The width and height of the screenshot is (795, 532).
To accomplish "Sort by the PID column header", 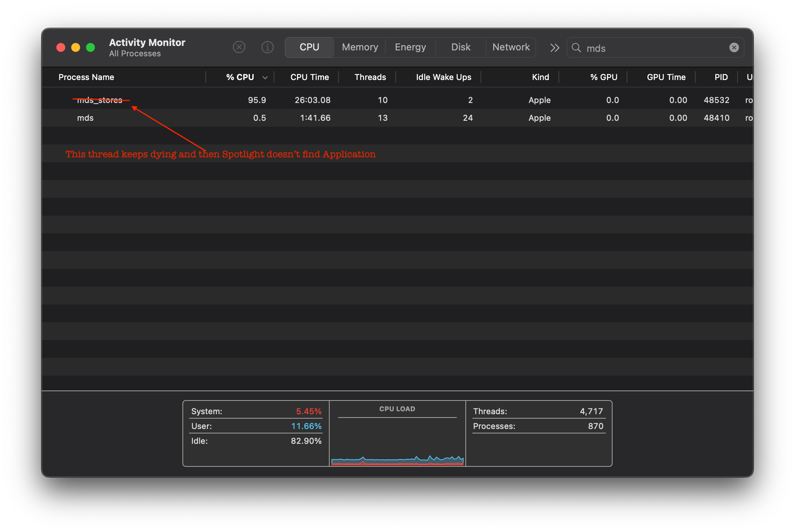I will (x=721, y=77).
